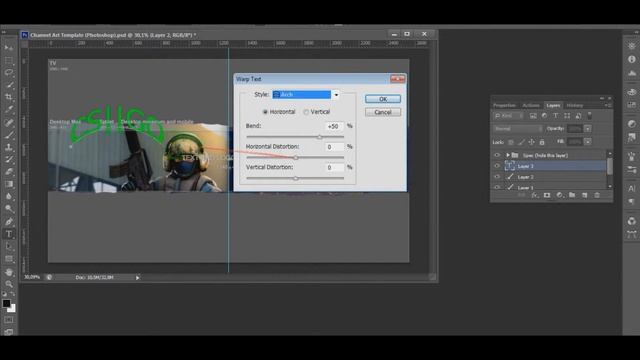Select the Path Selection tool

click(9, 247)
